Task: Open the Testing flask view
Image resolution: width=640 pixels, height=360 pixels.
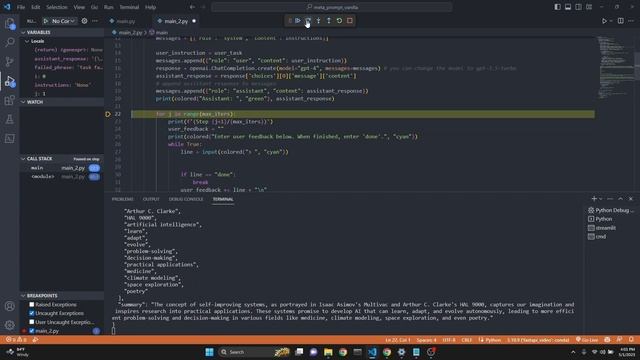Action: pyautogui.click(x=10, y=119)
